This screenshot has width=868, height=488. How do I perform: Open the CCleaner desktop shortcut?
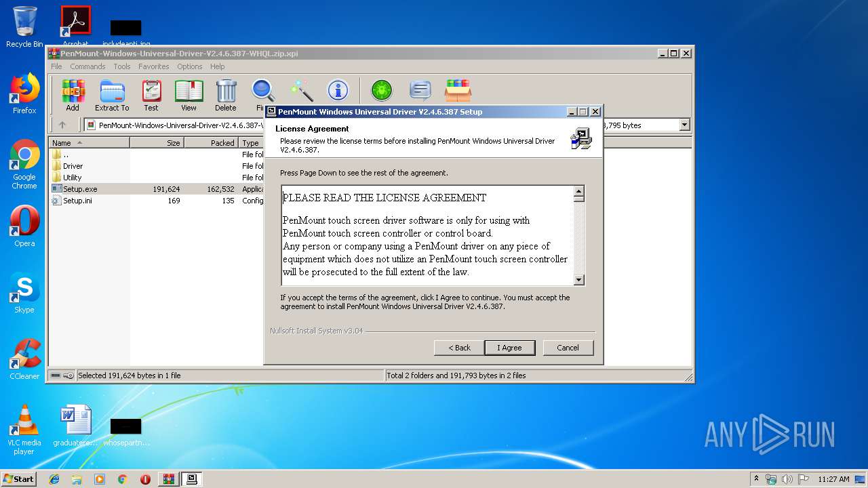tap(24, 359)
